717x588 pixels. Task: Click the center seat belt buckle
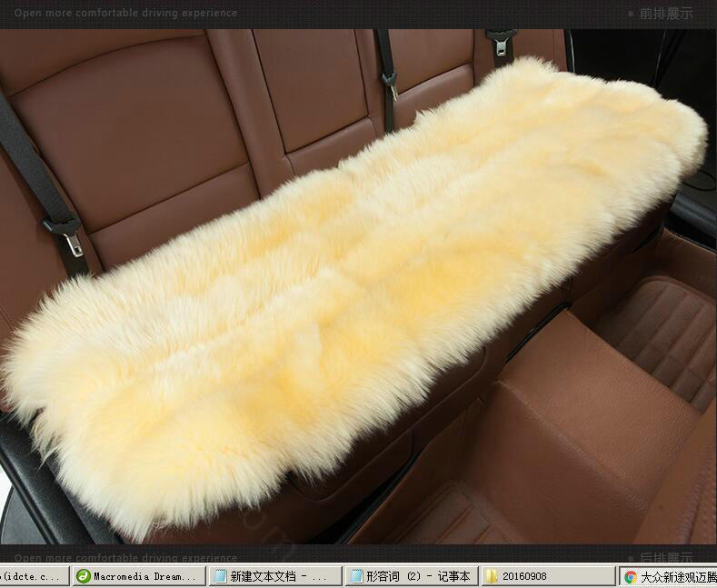pos(390,86)
